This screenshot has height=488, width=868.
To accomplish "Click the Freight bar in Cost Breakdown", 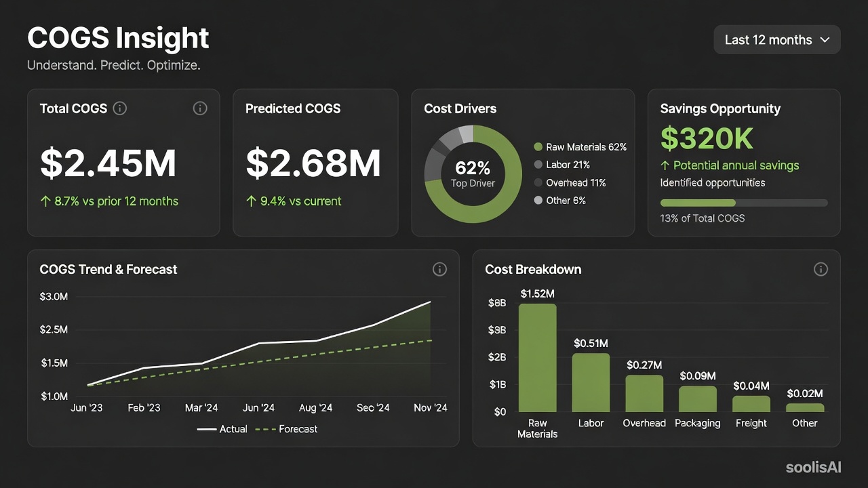I will point(751,404).
